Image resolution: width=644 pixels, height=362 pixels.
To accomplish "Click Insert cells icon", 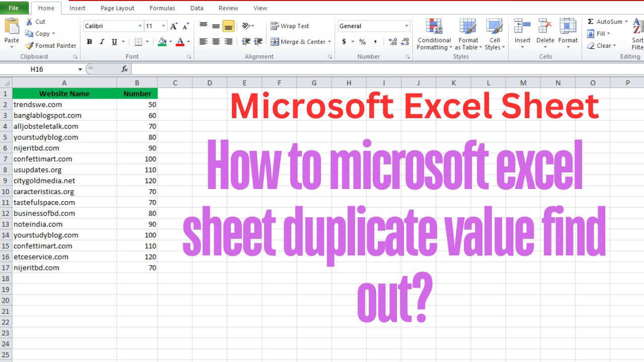I will 522,26.
